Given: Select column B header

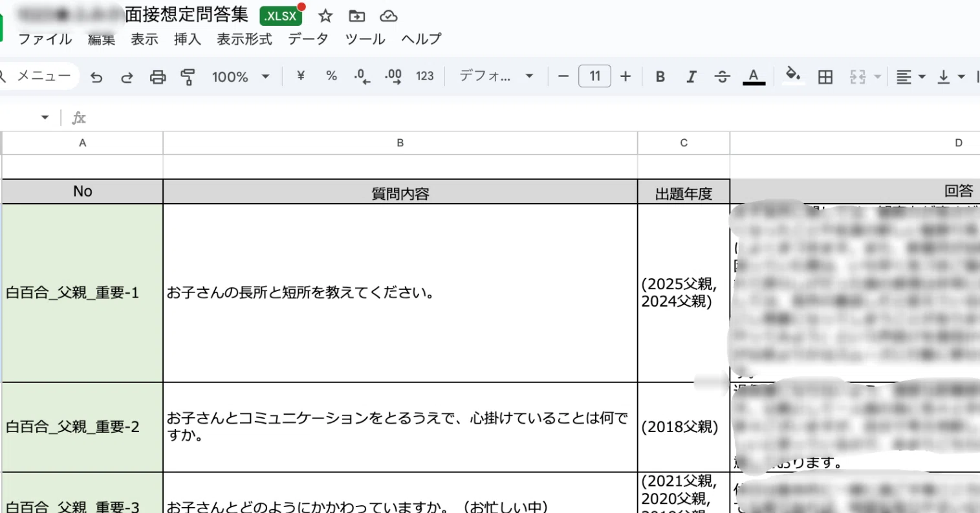Looking at the screenshot, I should [400, 143].
